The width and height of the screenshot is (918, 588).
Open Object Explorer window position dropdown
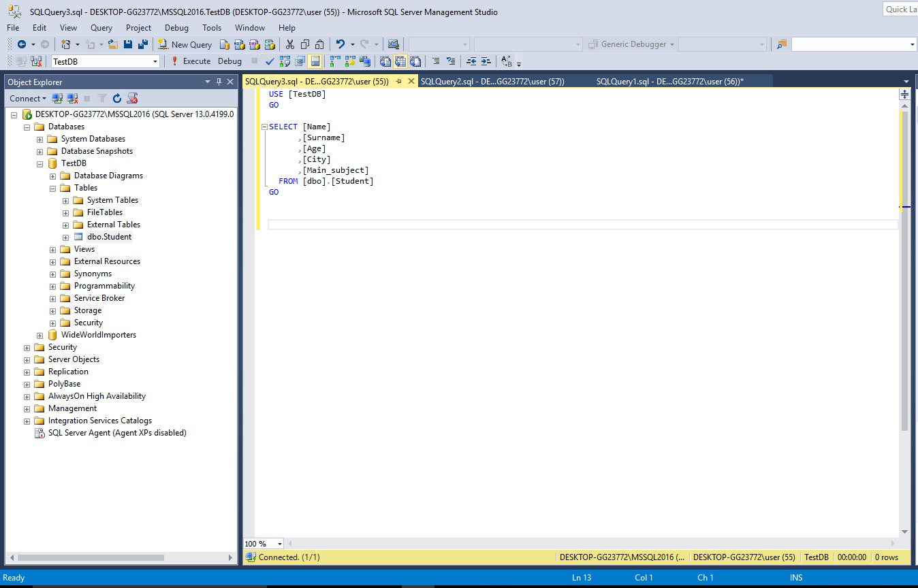click(208, 82)
